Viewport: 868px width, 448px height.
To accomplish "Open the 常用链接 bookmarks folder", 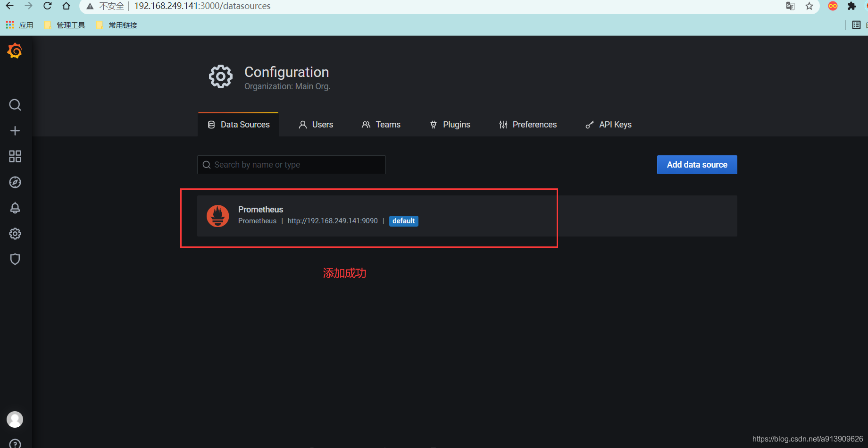I will pyautogui.click(x=117, y=25).
